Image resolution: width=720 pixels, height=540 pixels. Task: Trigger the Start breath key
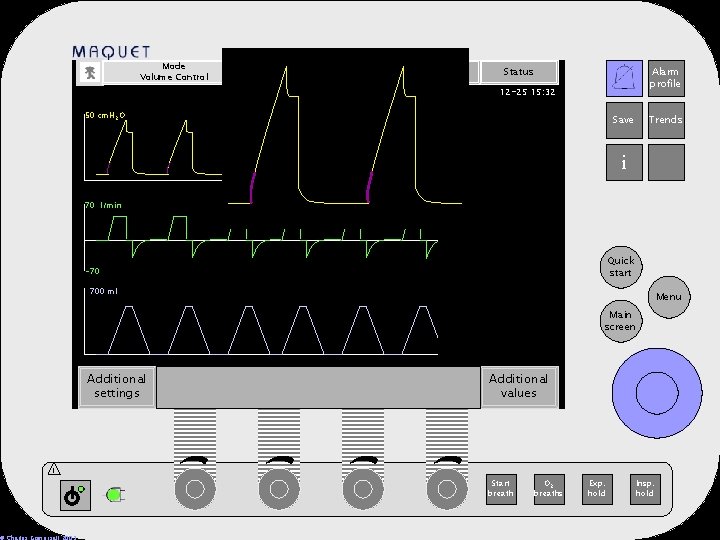pyautogui.click(x=501, y=489)
